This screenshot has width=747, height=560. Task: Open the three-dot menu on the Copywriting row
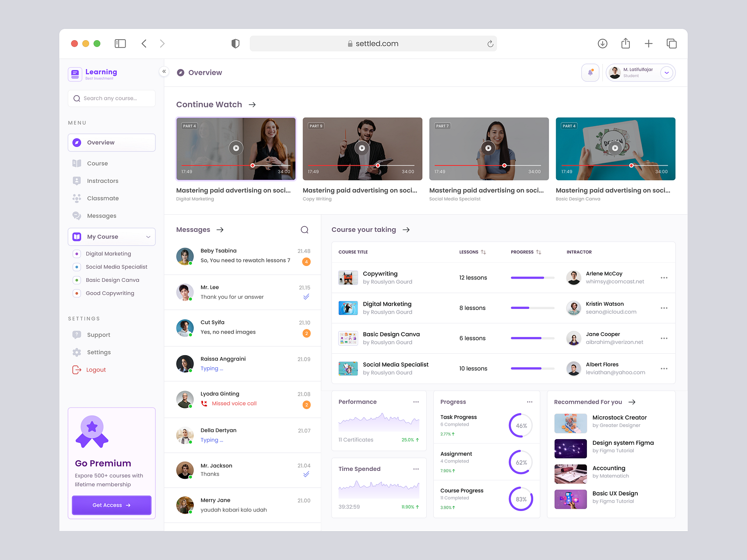tap(664, 277)
